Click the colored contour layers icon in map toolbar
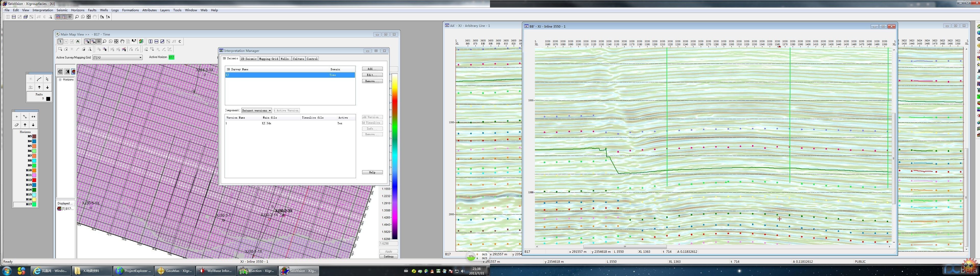Screen dimensions: 980x276 coord(141,42)
